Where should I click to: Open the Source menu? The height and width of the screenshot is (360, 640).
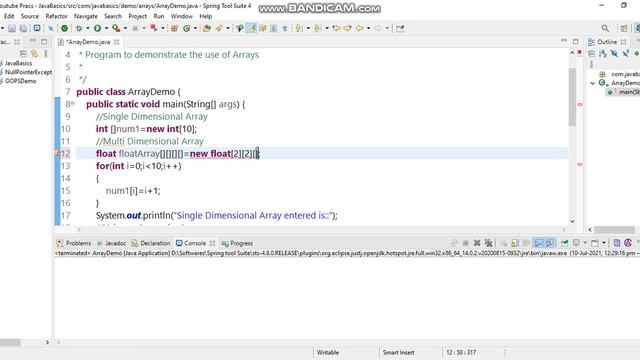[x=30, y=16]
